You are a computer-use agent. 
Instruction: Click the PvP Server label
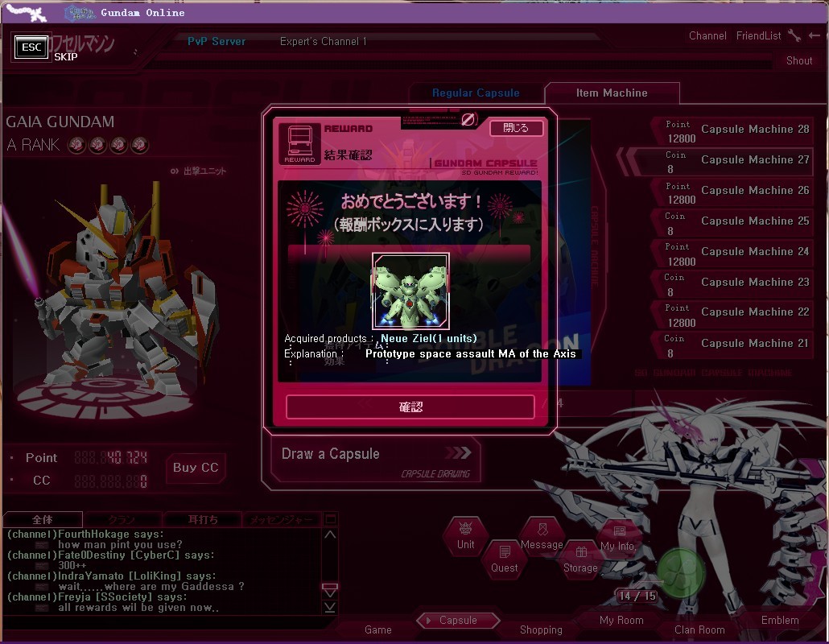click(x=217, y=41)
